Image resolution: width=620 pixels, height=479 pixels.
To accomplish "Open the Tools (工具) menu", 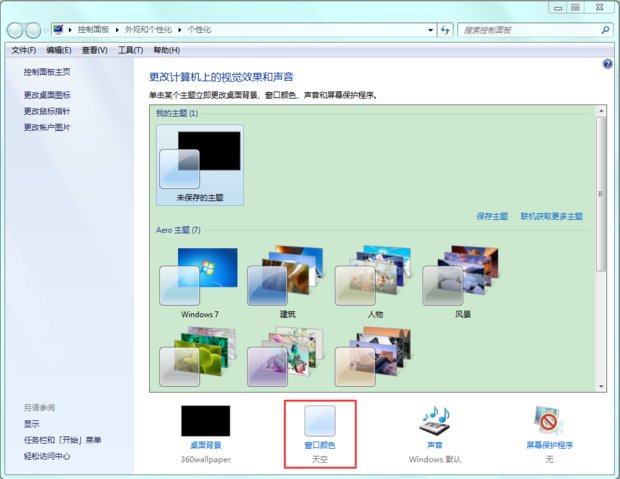I will [x=130, y=50].
